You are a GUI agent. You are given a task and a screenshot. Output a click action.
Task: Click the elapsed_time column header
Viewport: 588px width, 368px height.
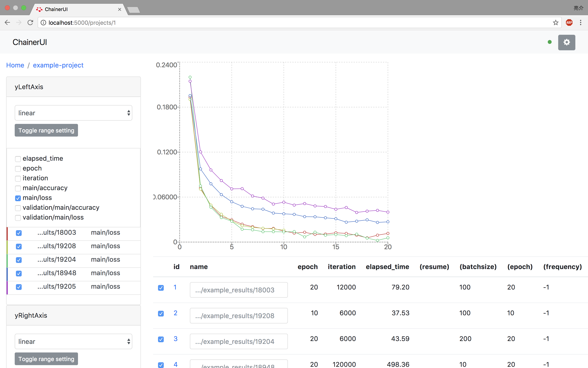pos(387,267)
